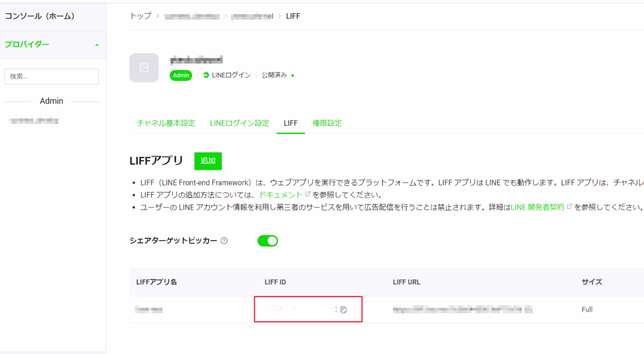Click the blurred LIFF URL value
Screen dimensions: 644x354
pos(457,310)
